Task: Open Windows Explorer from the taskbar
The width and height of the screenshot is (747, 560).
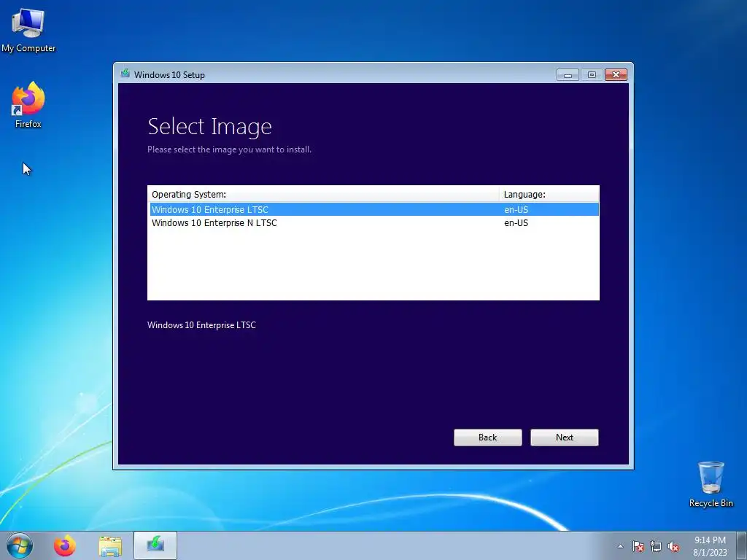Action: click(110, 545)
